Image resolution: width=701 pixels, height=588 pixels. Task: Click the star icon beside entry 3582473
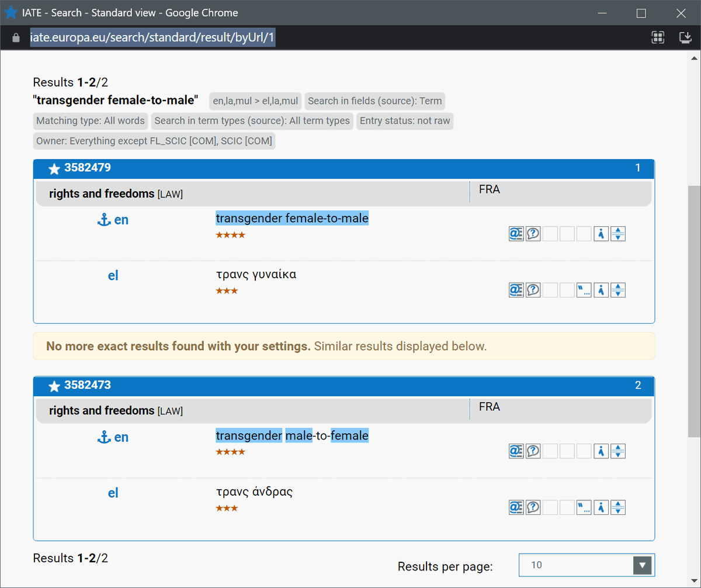(54, 386)
